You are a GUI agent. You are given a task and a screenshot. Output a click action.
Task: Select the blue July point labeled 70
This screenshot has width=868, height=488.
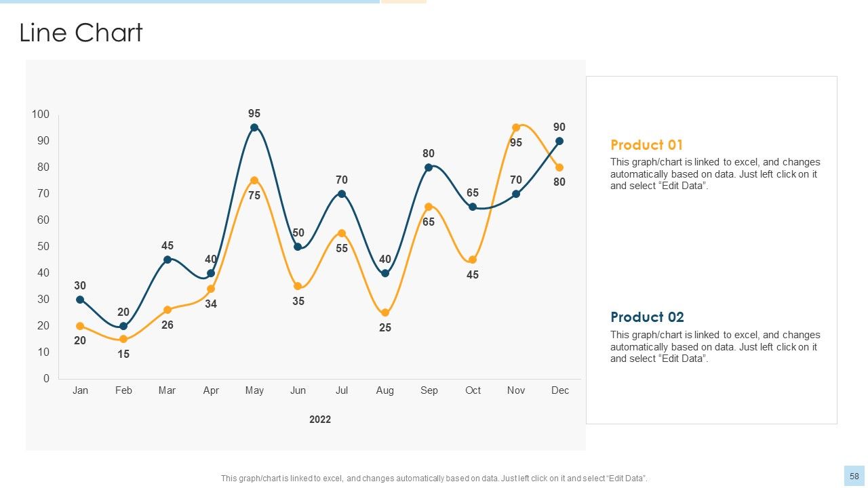pos(342,194)
